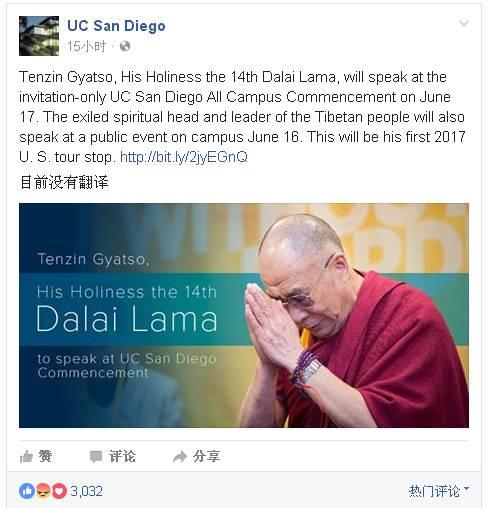
Task: Open the post options chevron menu
Action: 464,23
